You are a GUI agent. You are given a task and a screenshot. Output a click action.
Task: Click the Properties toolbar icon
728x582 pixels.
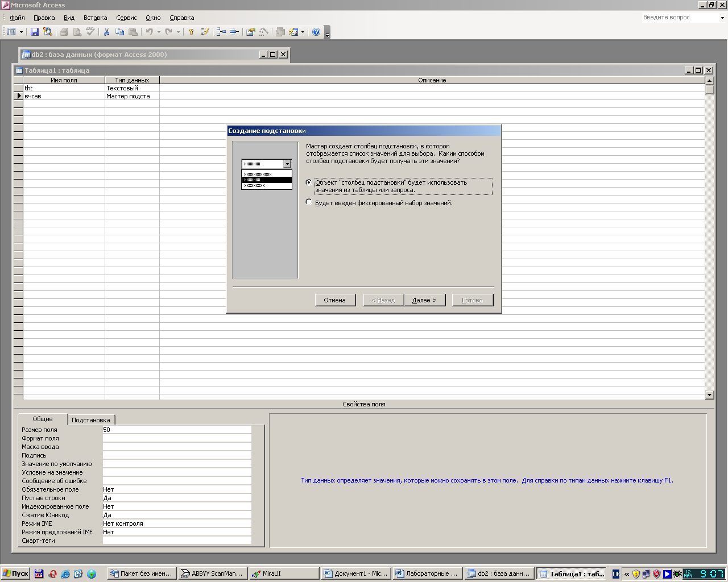click(251, 32)
